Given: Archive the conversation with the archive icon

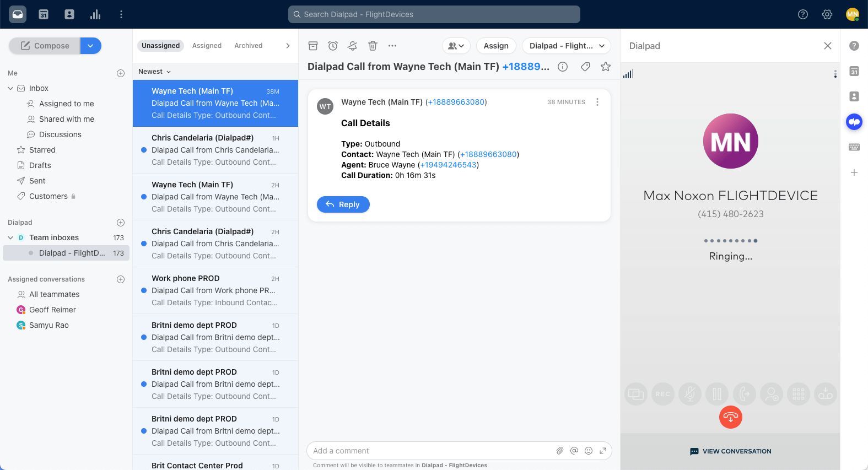Looking at the screenshot, I should point(313,46).
